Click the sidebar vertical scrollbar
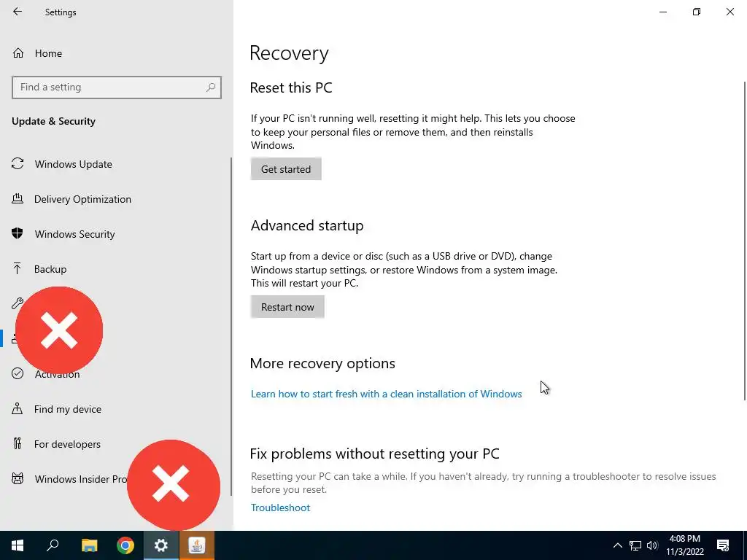Viewport: 747px width, 560px height. pos(231,327)
